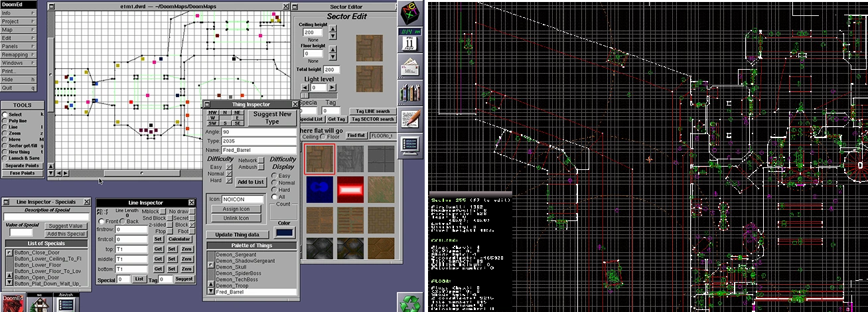Image resolution: width=868 pixels, height=312 pixels.
Task: Click Add this Special button
Action: (x=66, y=234)
